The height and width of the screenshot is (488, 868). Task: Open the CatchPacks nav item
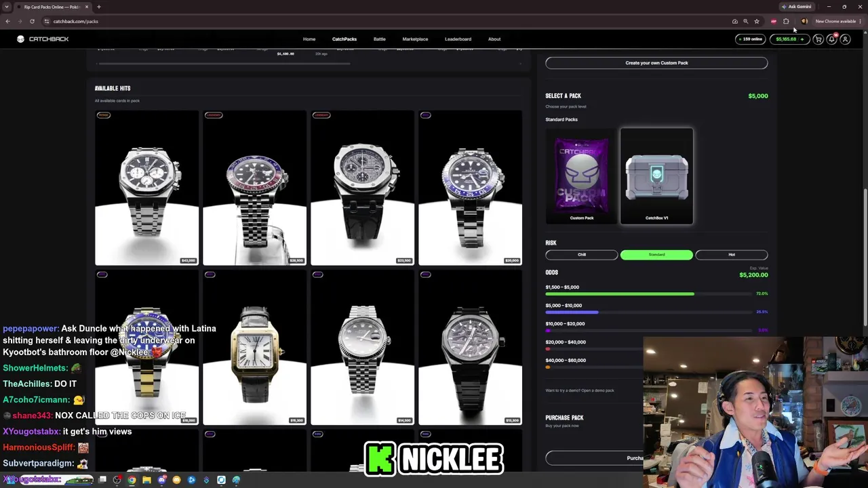click(x=344, y=39)
